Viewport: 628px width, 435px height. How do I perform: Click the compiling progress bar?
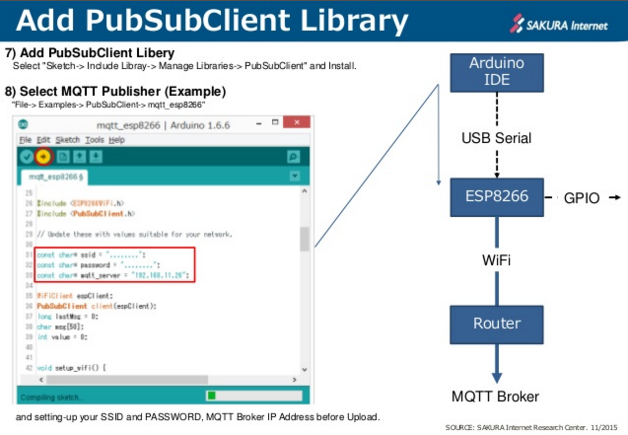pos(254,396)
